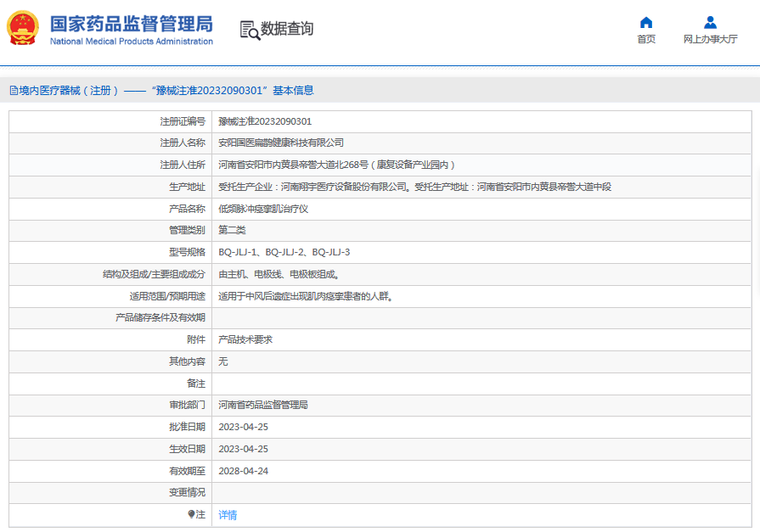760x532 pixels.
Task: Select registration number value 豫械注准20232090301
Action: [x=265, y=121]
